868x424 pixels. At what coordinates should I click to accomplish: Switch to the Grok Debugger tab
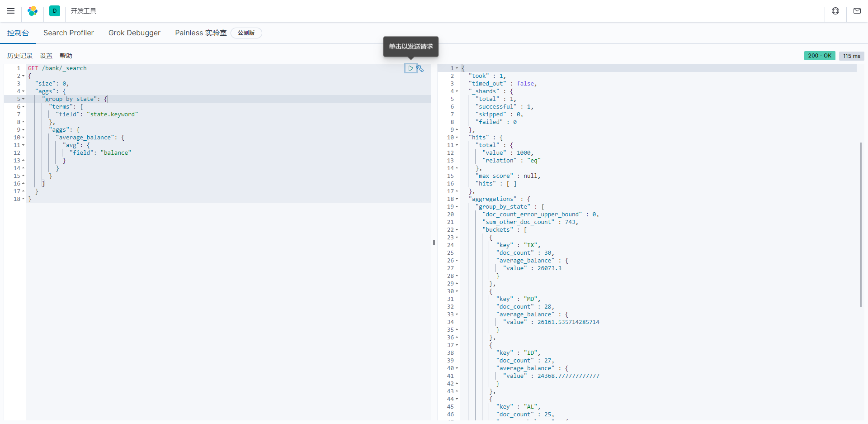[134, 33]
